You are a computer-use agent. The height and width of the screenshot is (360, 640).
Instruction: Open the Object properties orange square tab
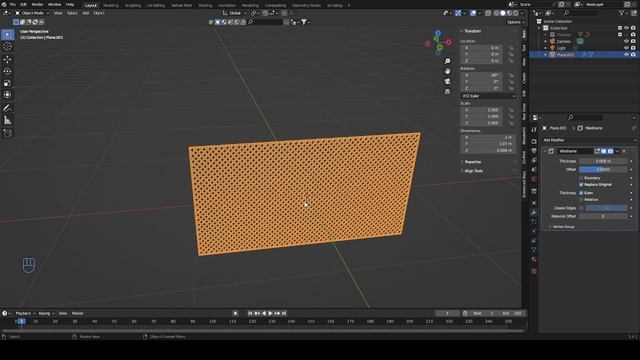[534, 203]
